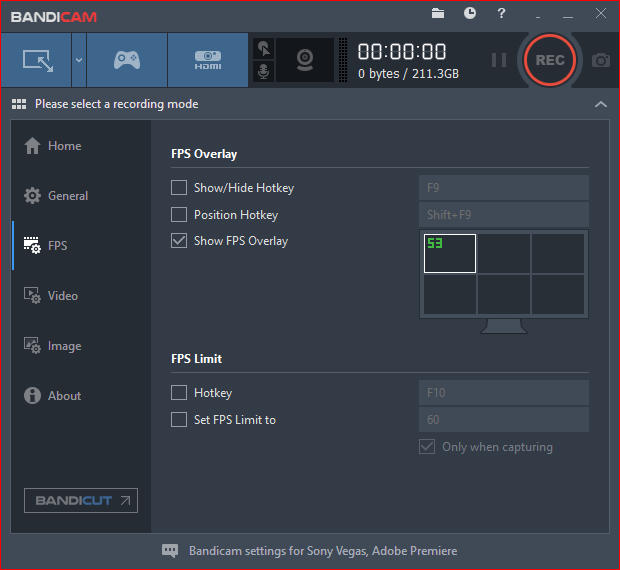Open the screen recording mode dropdown arrow
620x570 pixels.
click(79, 60)
